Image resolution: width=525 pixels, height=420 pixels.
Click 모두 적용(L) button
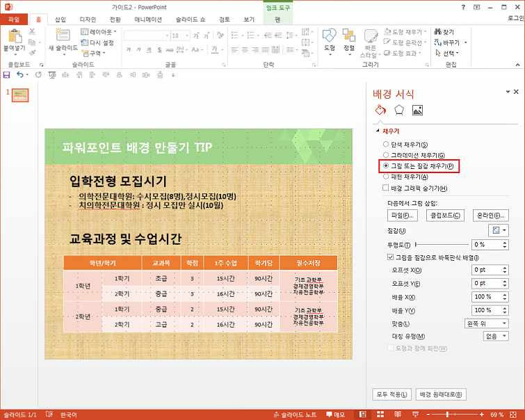pyautogui.click(x=391, y=394)
